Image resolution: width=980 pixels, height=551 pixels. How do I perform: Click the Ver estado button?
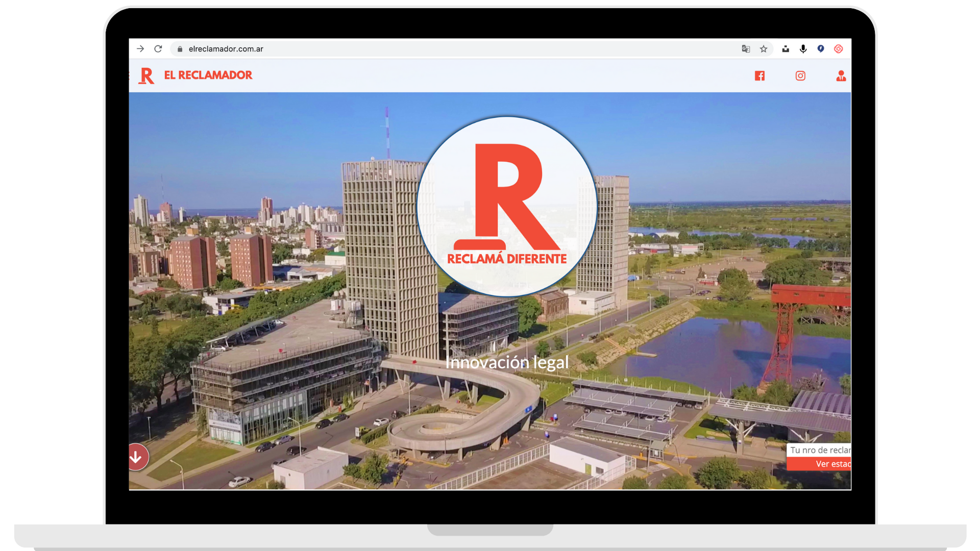[819, 464]
